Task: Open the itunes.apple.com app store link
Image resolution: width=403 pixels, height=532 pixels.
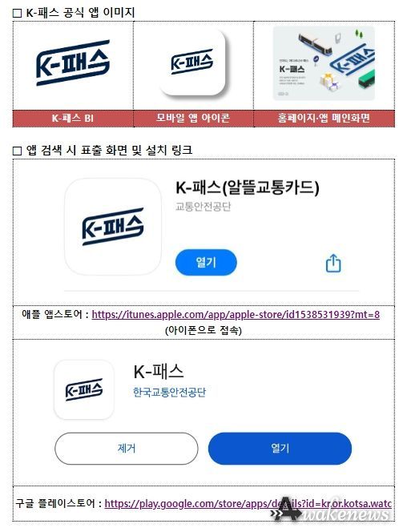Action: click(236, 315)
